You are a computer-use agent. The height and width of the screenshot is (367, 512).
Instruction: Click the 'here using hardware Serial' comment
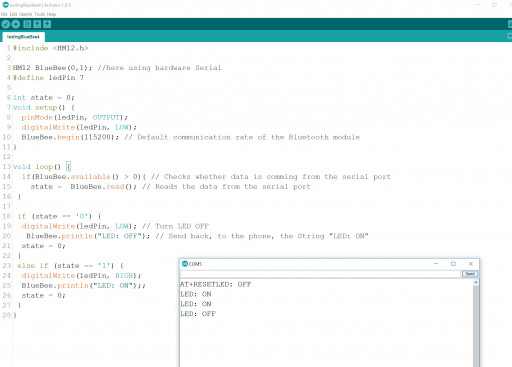(x=159, y=68)
